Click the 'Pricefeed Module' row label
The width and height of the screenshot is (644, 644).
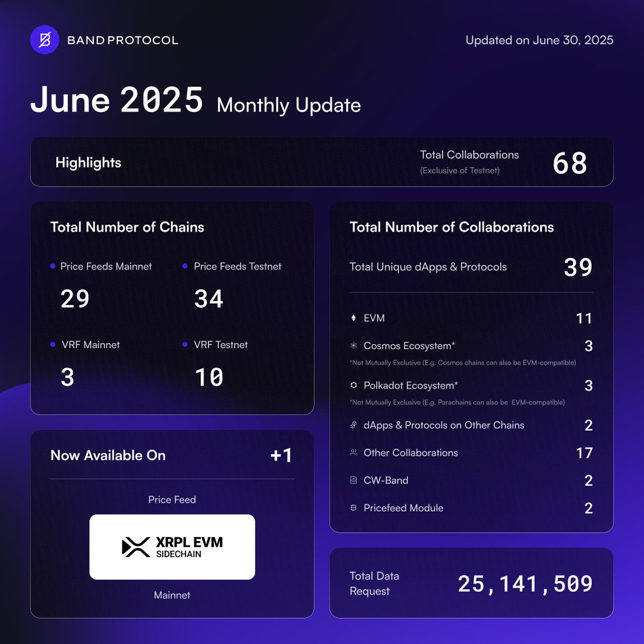click(x=404, y=508)
